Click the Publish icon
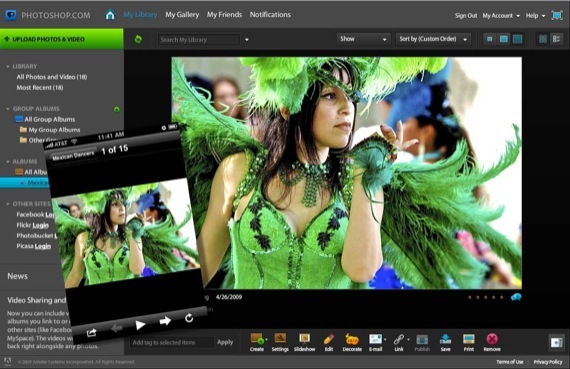This screenshot has width=570, height=369. (422, 340)
